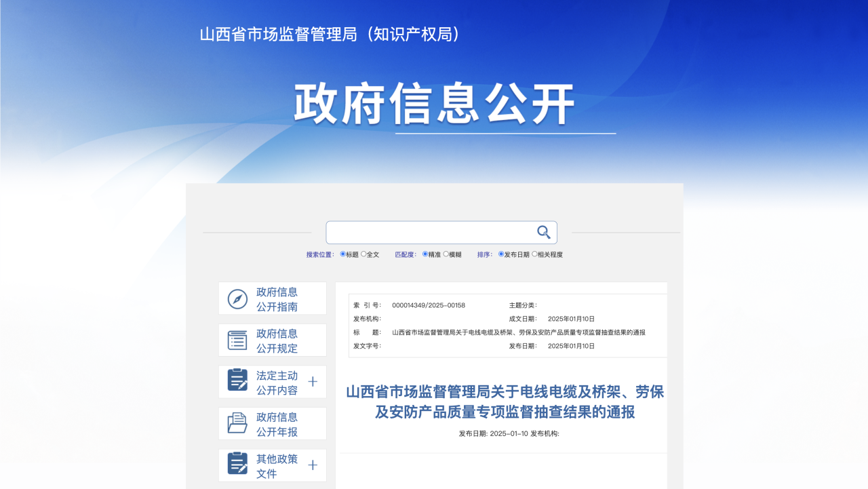The height and width of the screenshot is (489, 868).
Task: Click the clipboard icon for 法定主动公开内容
Action: pos(237,382)
